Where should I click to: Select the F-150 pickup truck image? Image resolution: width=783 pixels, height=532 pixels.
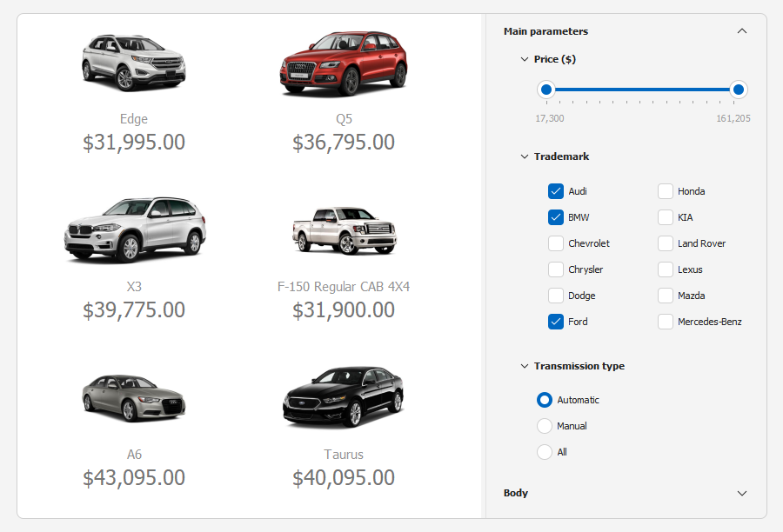click(x=345, y=230)
